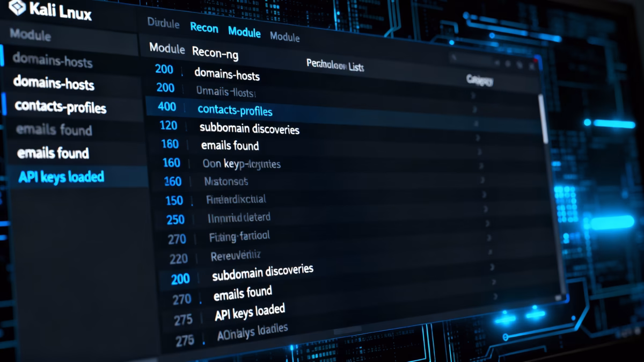644x362 pixels.
Task: Click the 250 value in the list
Action: pos(175,219)
